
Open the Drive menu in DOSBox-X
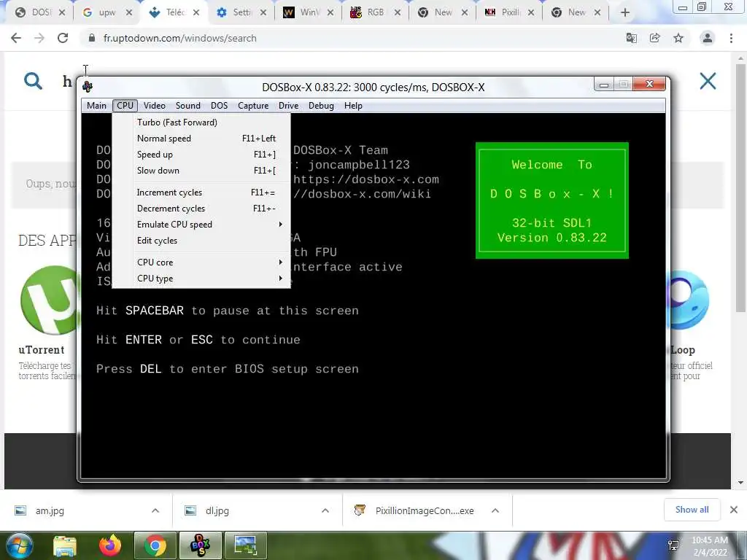coord(289,106)
